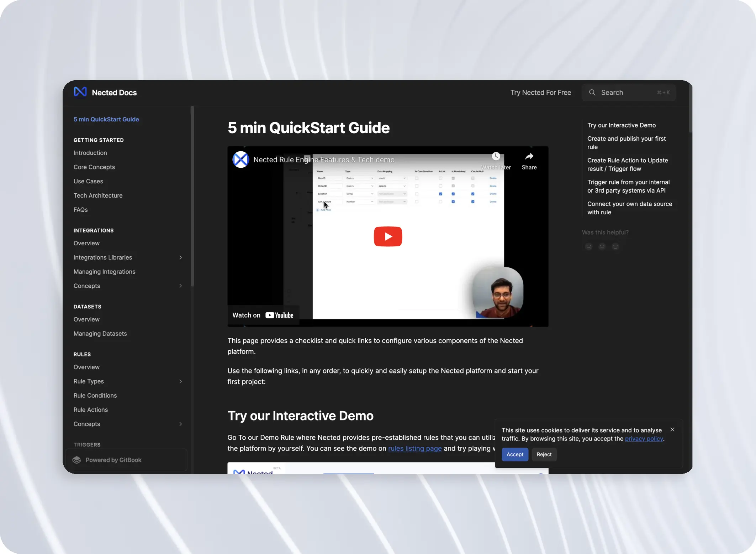Open Rule Conditions sidebar page

coord(95,396)
